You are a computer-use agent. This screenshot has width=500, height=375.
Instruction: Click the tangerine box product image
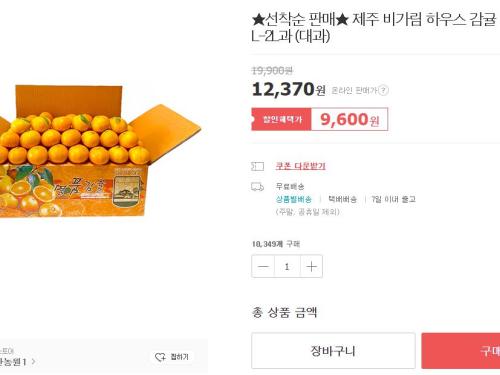point(100,151)
